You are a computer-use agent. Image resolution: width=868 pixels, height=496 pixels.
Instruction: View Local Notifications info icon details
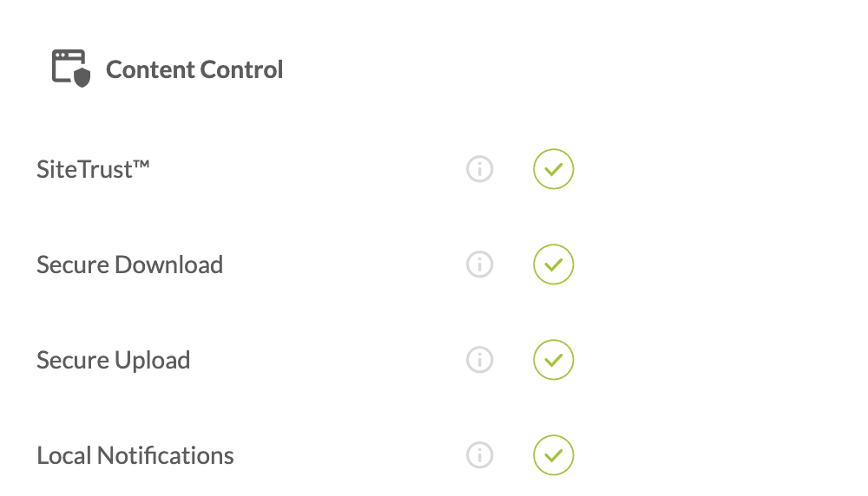click(x=479, y=455)
